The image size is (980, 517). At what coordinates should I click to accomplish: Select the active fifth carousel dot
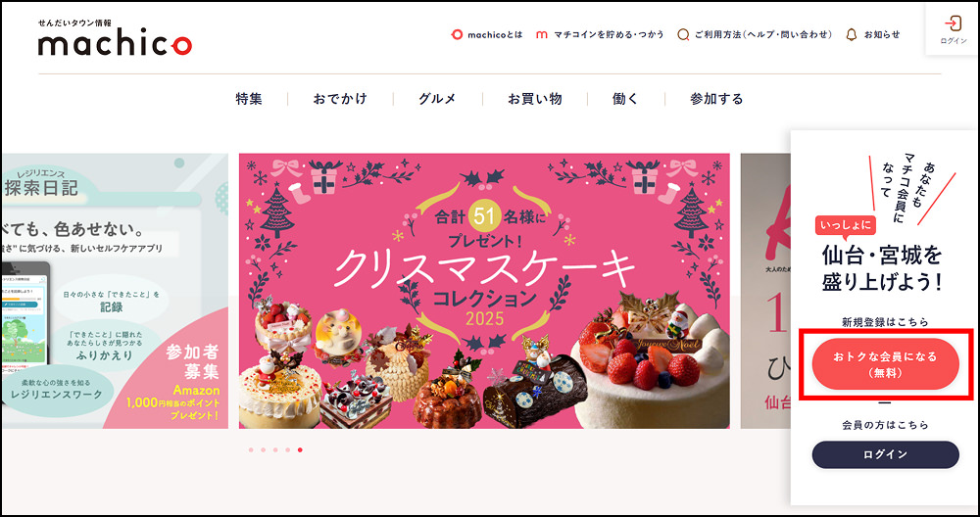coord(300,449)
